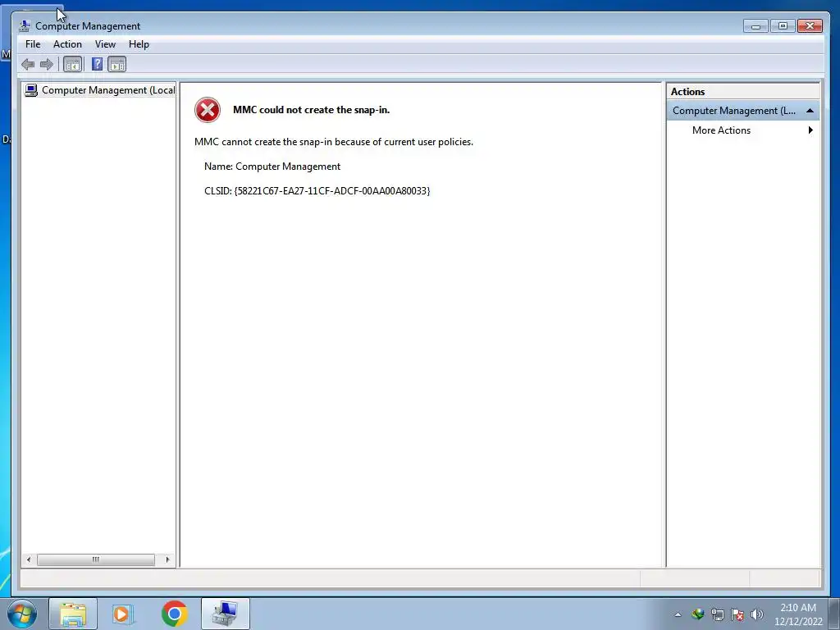Close the Computer Management window

810,25
